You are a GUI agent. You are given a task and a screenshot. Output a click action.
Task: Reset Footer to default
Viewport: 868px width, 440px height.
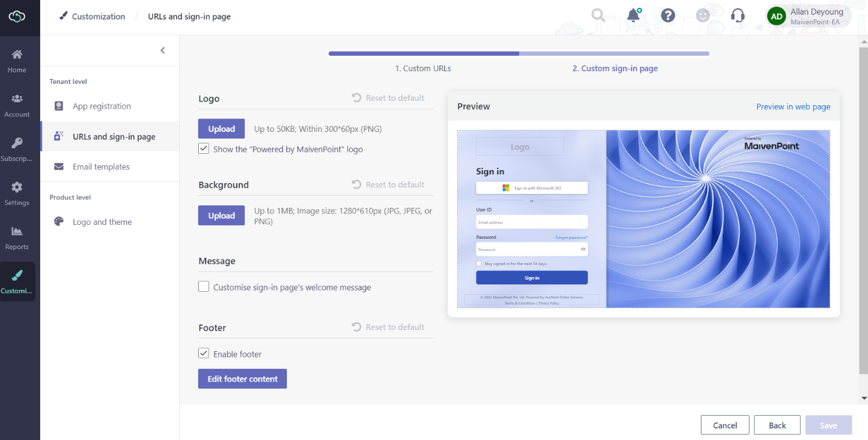[x=388, y=327]
